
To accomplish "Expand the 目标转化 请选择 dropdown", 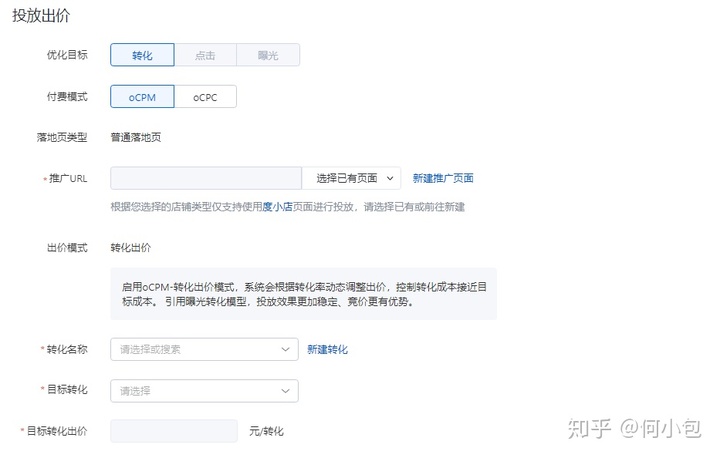I will point(204,391).
